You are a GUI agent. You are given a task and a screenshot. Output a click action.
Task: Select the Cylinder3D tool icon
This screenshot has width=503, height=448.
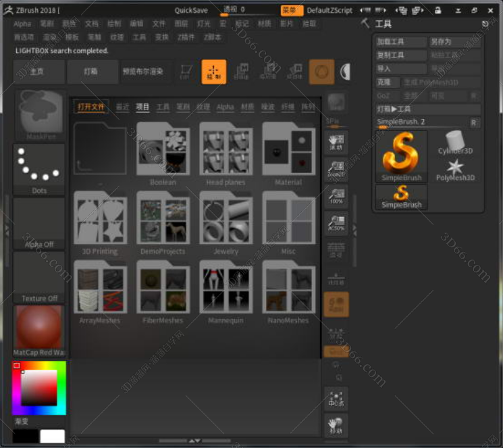(x=455, y=143)
